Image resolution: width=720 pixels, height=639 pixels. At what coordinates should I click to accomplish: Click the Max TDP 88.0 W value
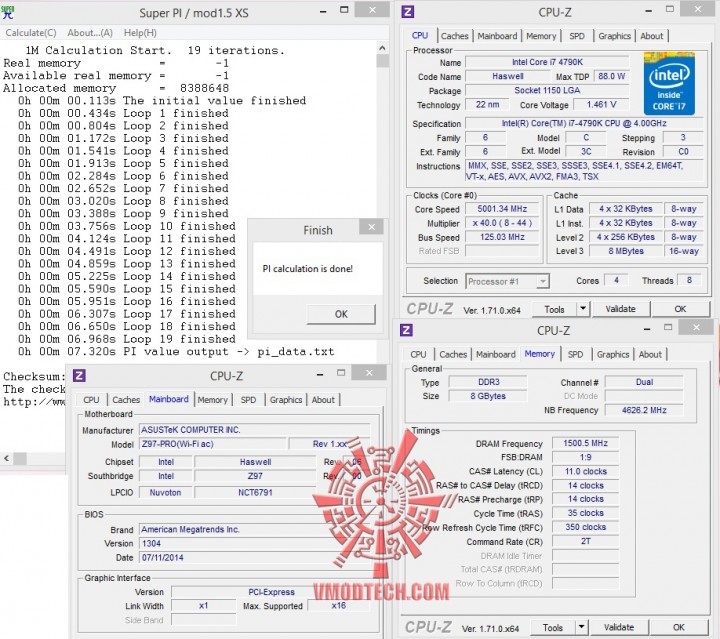click(611, 76)
